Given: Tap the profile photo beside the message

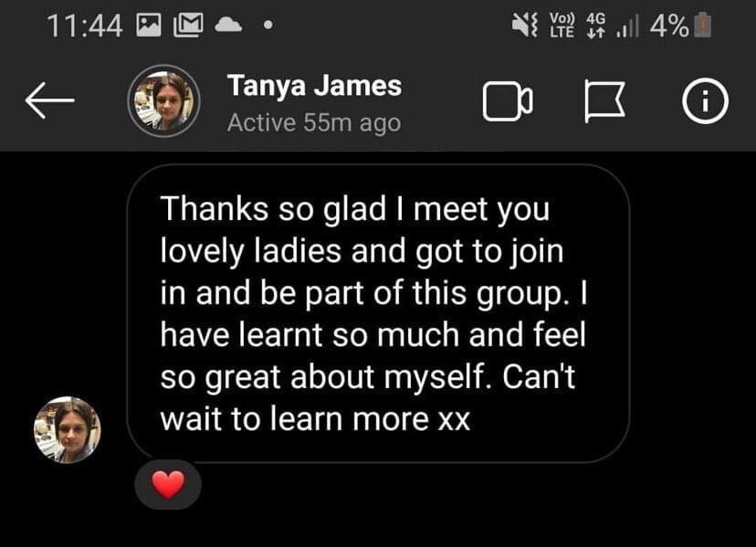Looking at the screenshot, I should (x=68, y=430).
